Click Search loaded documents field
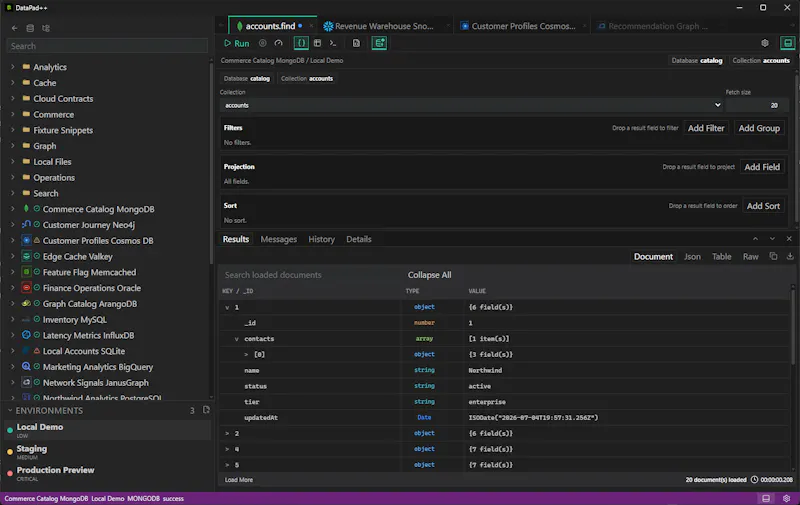 [x=311, y=275]
